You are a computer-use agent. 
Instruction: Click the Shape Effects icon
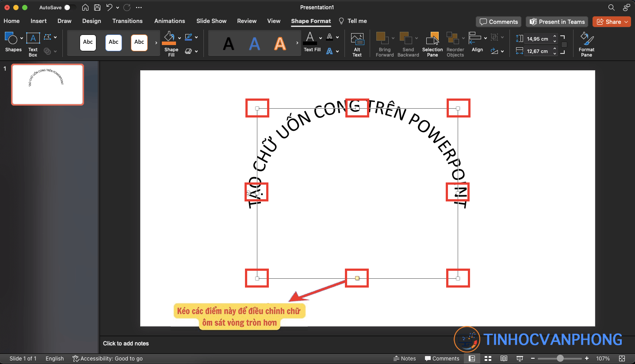188,51
